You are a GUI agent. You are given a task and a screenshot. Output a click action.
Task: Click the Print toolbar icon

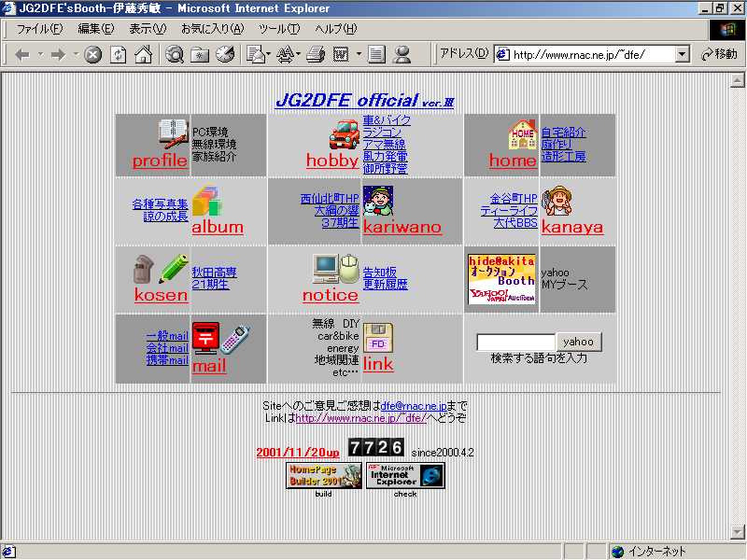point(316,55)
